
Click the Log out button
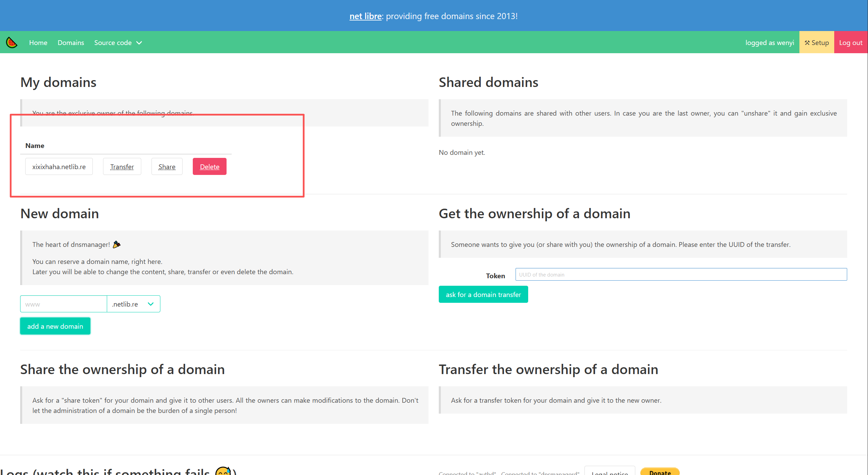(851, 43)
